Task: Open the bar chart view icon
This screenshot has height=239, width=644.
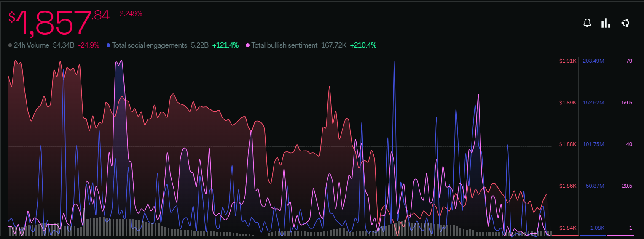Action: [x=606, y=23]
